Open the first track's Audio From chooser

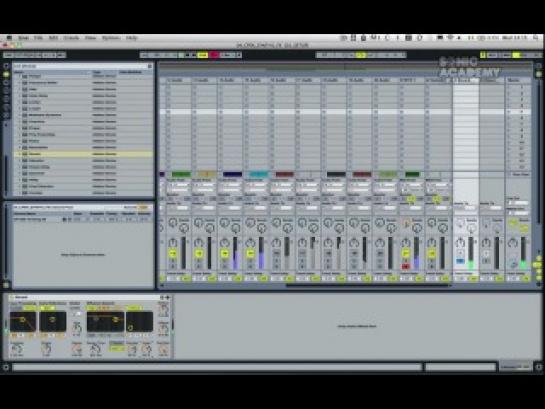click(179, 185)
